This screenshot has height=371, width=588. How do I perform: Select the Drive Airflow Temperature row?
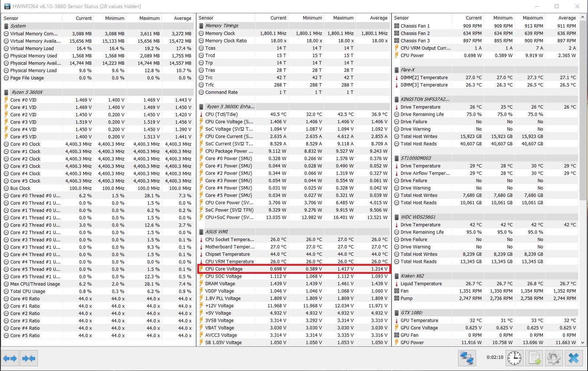485,173
